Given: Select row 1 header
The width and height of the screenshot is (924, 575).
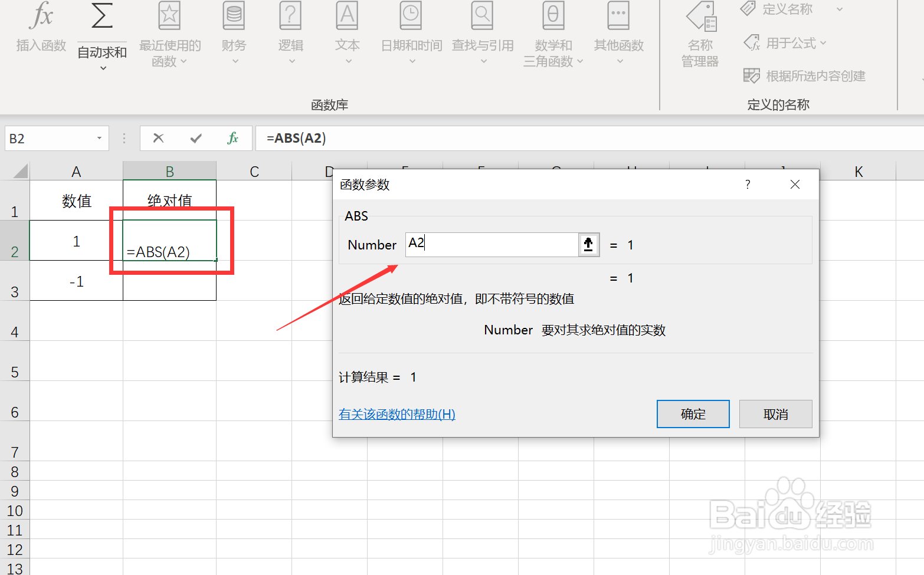Looking at the screenshot, I should coord(15,201).
